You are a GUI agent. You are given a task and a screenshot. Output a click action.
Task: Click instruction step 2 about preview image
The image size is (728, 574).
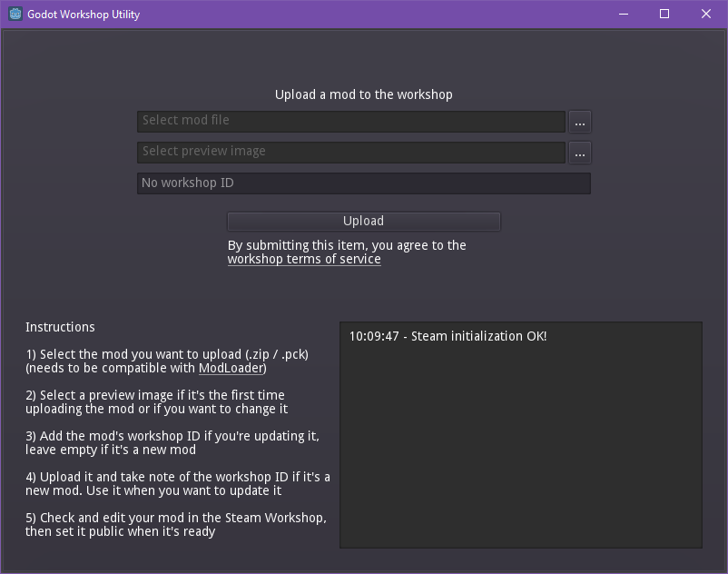pos(156,402)
